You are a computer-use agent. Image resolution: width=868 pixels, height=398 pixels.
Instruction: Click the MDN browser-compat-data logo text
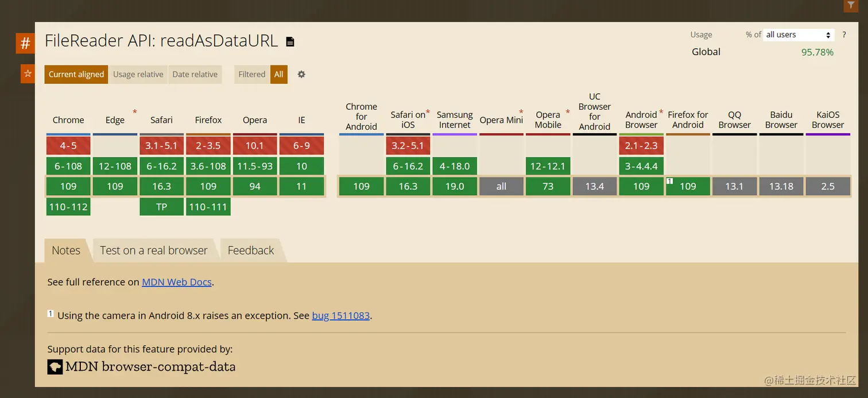(x=142, y=366)
